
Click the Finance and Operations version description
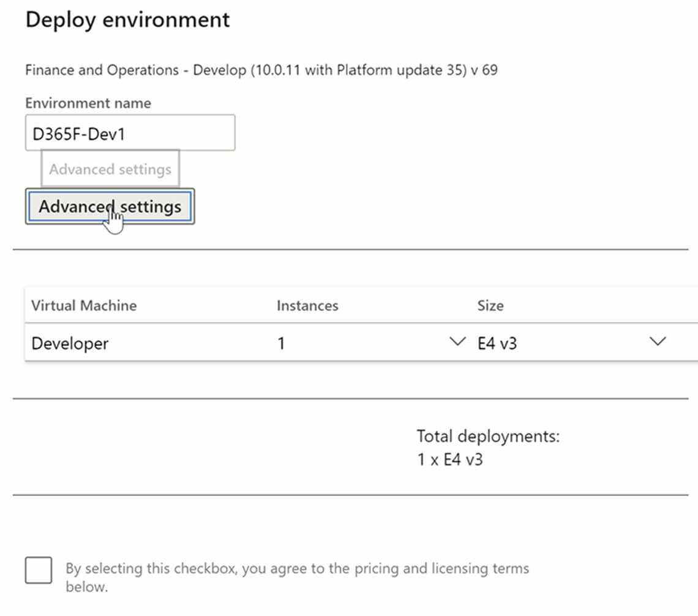[x=261, y=70]
